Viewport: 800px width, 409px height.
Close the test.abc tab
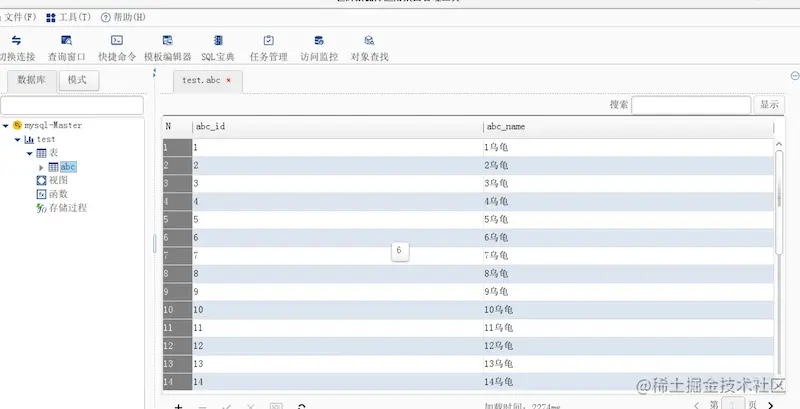tap(229, 81)
